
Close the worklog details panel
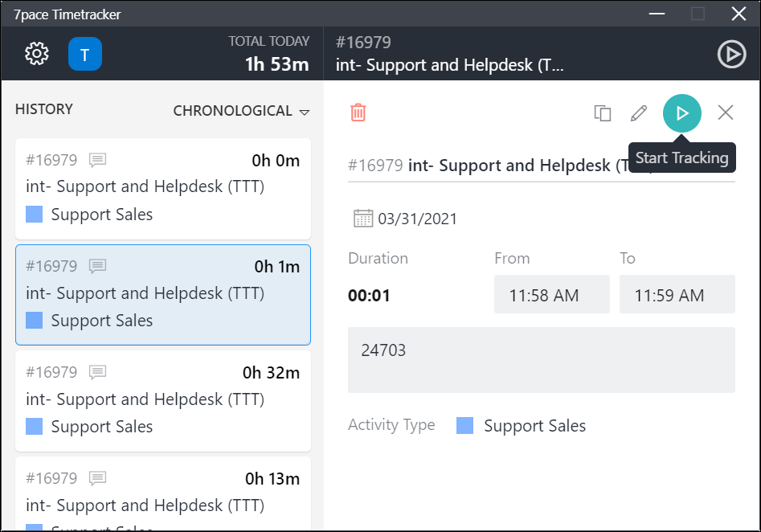click(x=726, y=113)
